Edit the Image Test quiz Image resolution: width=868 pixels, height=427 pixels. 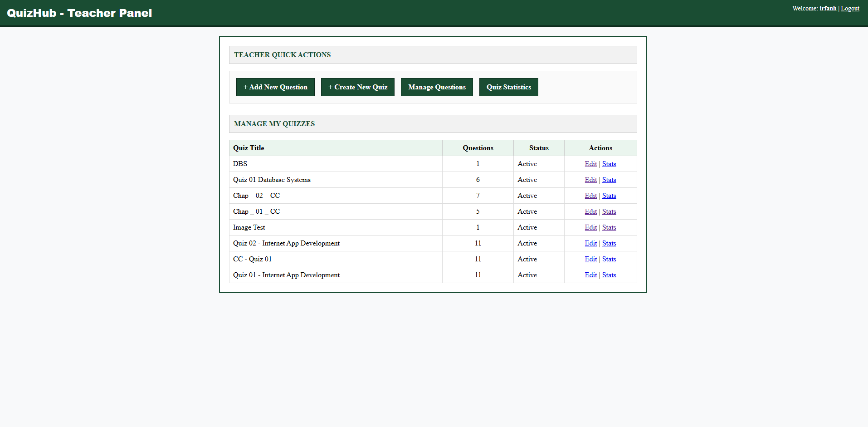point(591,227)
